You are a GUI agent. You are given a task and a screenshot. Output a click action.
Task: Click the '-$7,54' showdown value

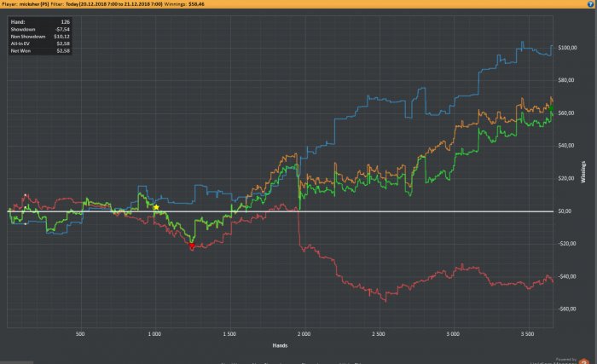tap(62, 29)
